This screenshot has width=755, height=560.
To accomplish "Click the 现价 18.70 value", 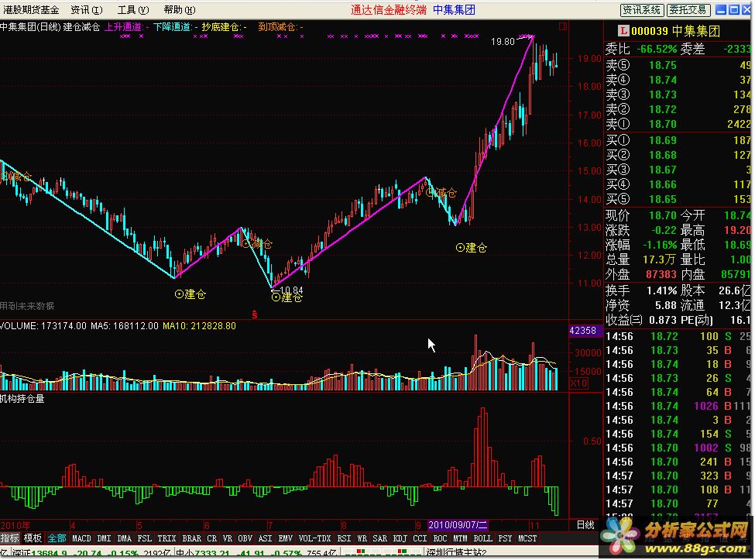I will click(663, 216).
